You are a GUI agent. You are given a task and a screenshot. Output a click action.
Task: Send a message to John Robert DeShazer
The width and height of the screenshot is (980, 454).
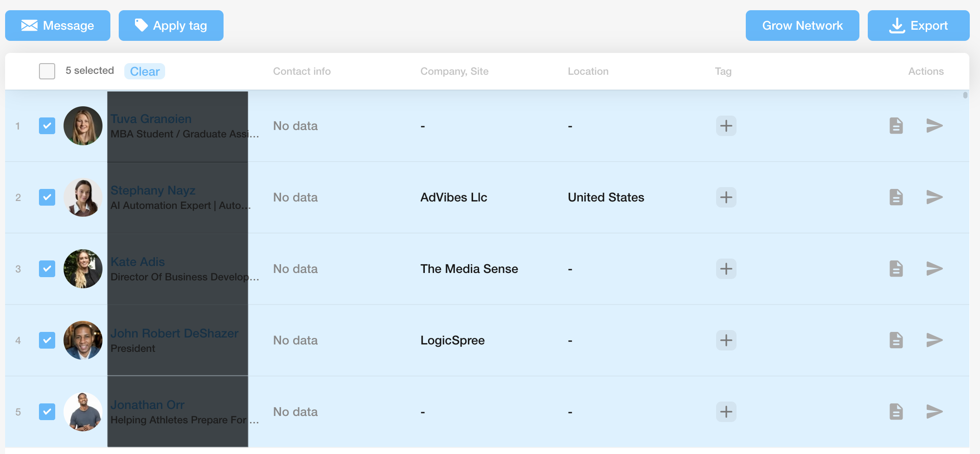(x=935, y=340)
